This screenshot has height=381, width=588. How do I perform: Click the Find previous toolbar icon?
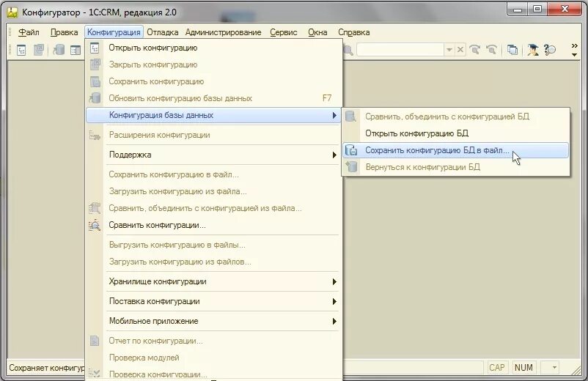point(491,49)
